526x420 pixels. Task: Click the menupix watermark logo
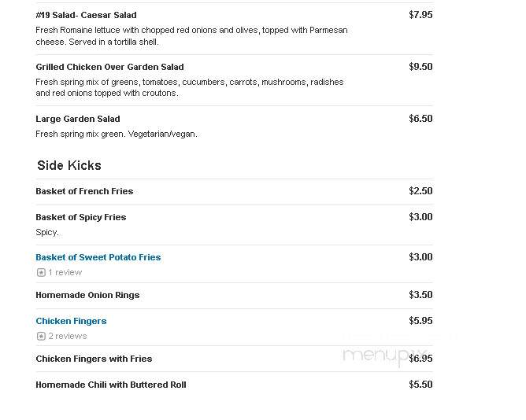[384, 356]
